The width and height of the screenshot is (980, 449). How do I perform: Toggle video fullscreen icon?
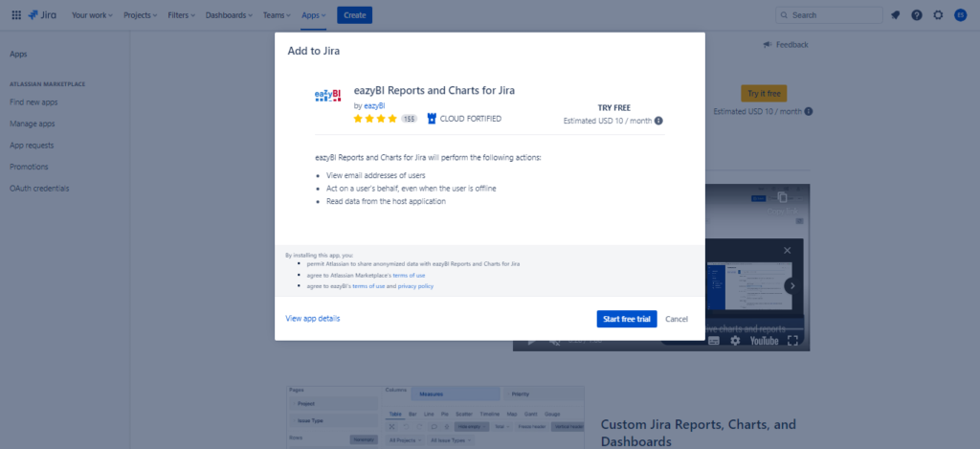click(793, 341)
